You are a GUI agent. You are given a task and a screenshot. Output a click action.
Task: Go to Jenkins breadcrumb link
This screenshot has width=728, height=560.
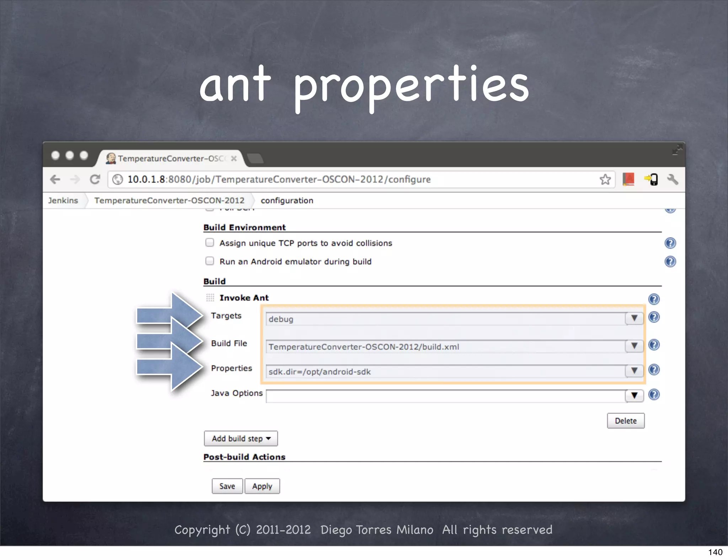(63, 200)
